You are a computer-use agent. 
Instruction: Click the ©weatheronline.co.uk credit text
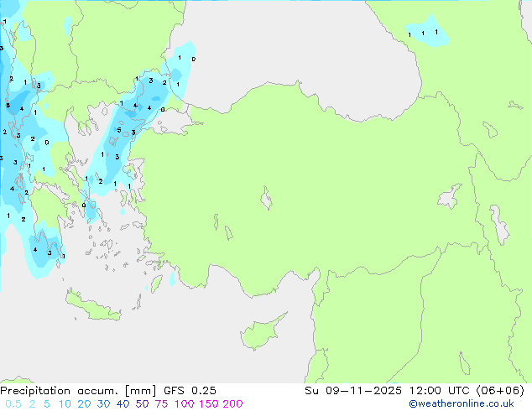(462, 403)
